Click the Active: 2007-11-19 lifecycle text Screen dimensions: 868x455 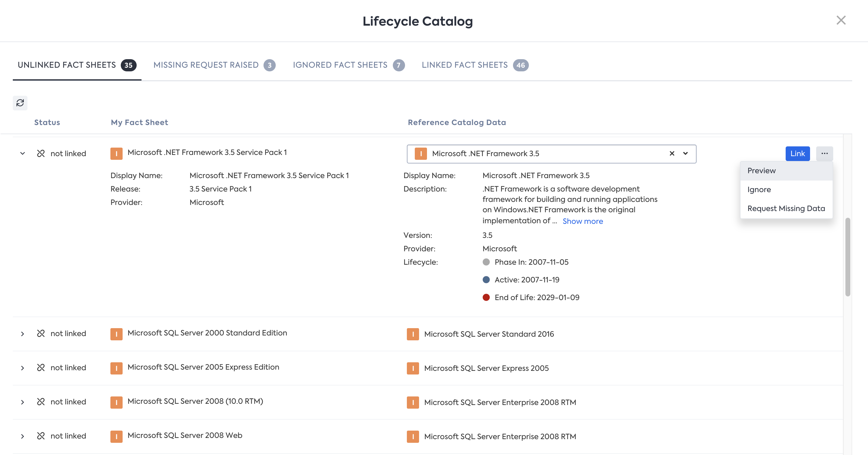point(527,279)
